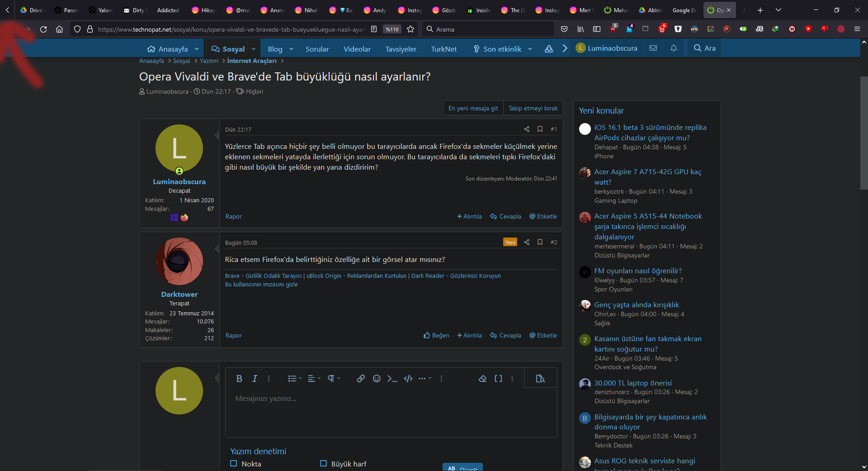Open the list formatting dropdown

pos(295,379)
